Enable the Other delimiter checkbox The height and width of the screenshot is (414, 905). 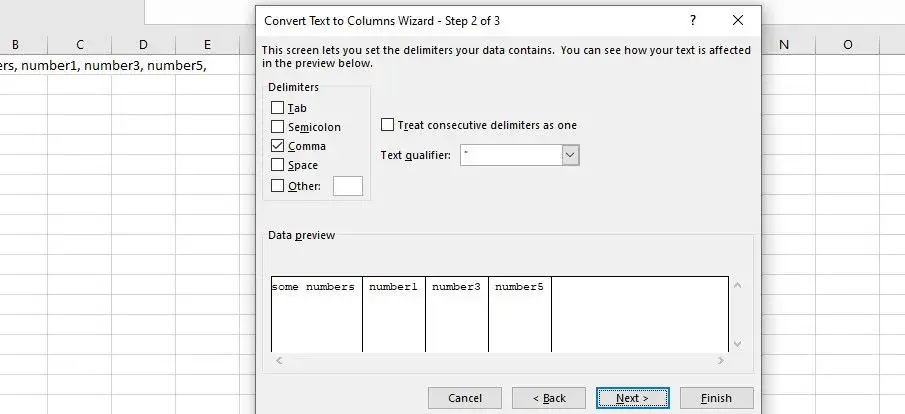[x=278, y=185]
